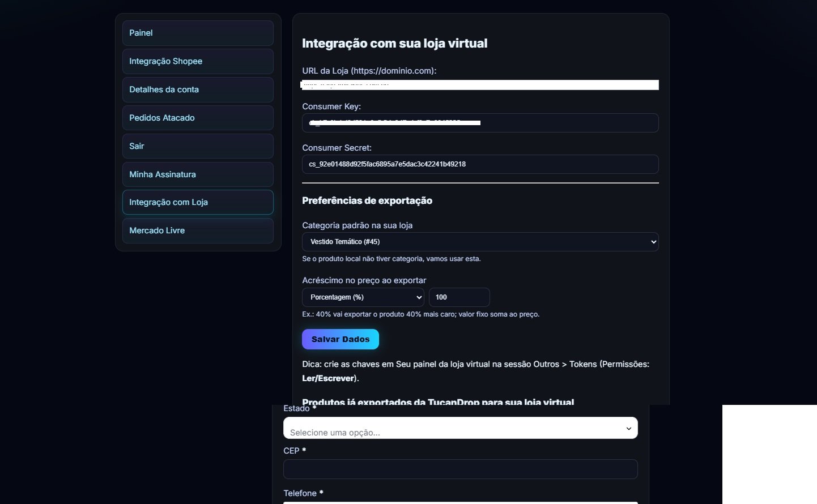Open the Mercado Livre integration

(197, 230)
